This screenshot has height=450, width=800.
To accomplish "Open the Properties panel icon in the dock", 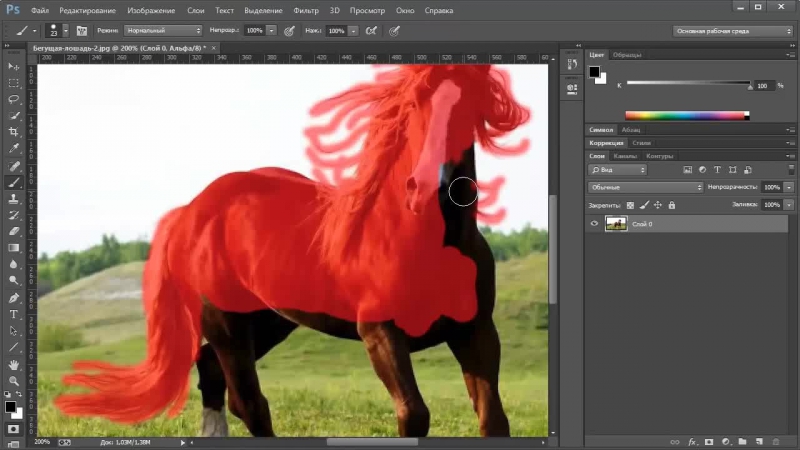I will (572, 89).
